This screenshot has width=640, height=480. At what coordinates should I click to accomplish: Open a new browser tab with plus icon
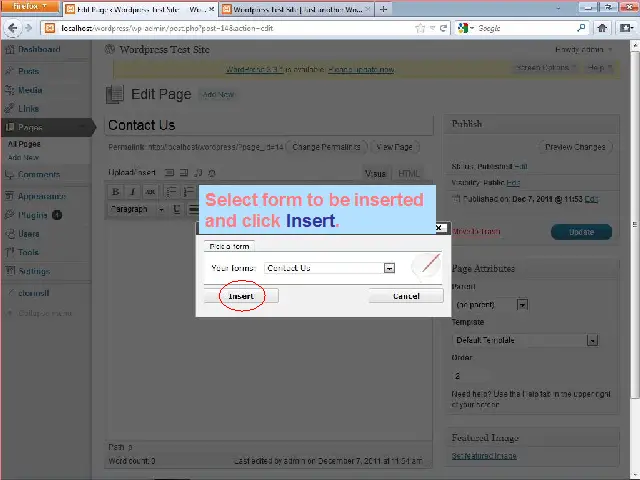tap(384, 9)
